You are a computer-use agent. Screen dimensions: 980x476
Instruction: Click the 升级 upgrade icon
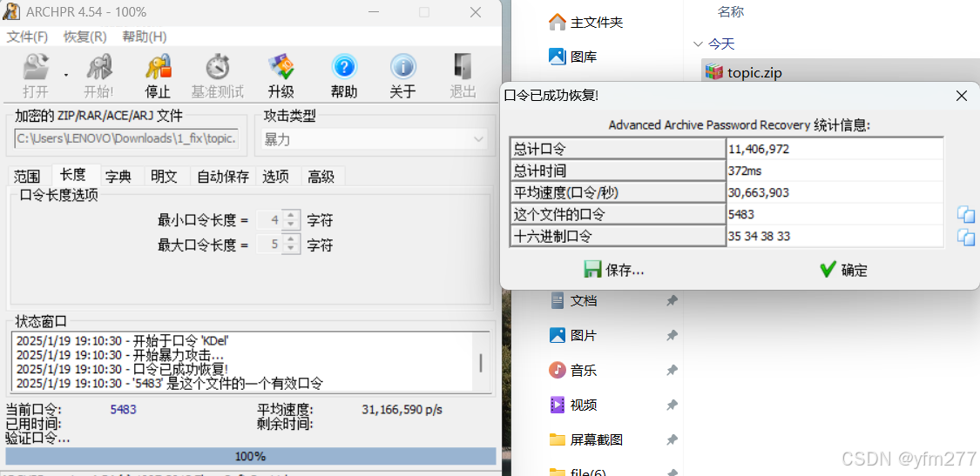point(281,67)
